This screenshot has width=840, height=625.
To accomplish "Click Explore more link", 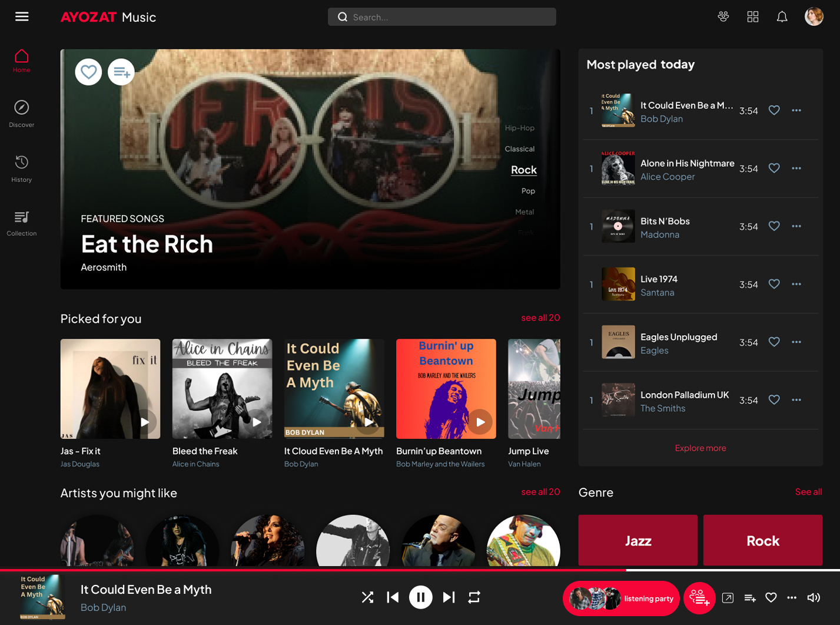I will [700, 448].
